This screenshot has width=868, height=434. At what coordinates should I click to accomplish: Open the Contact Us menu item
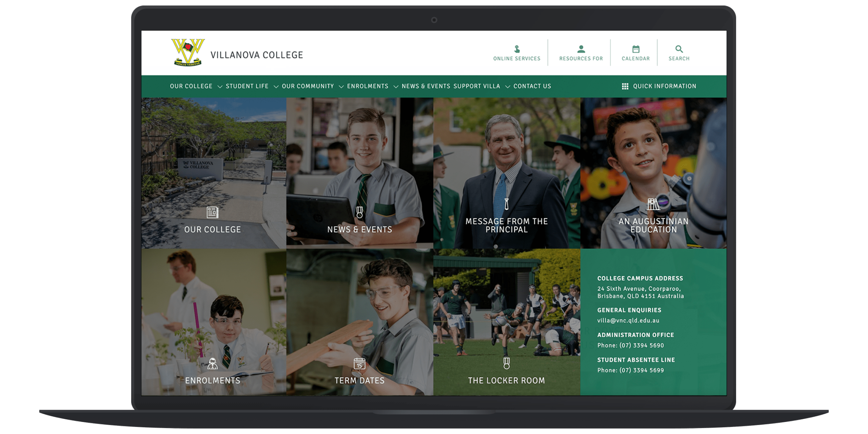point(532,86)
